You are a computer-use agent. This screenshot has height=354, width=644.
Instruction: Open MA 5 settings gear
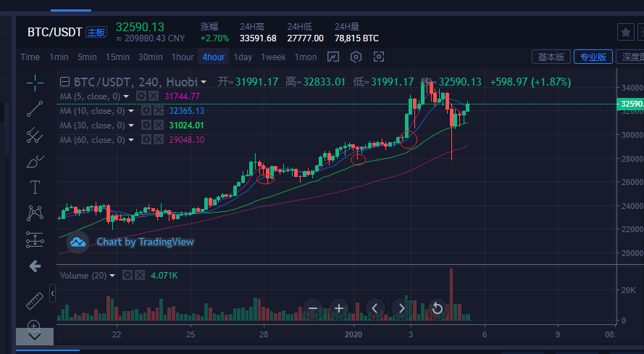point(141,96)
